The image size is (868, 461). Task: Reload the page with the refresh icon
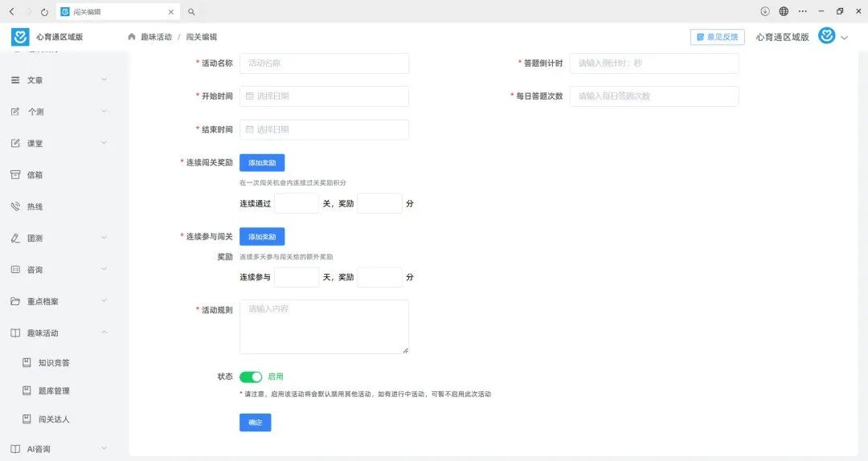[44, 11]
